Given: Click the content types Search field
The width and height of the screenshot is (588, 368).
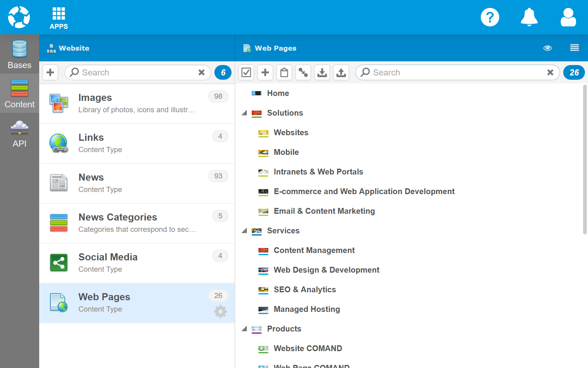Looking at the screenshot, I should 138,72.
